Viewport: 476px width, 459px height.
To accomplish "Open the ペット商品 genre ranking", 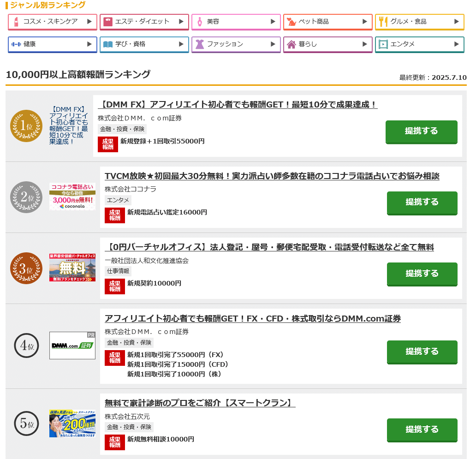I will click(328, 22).
